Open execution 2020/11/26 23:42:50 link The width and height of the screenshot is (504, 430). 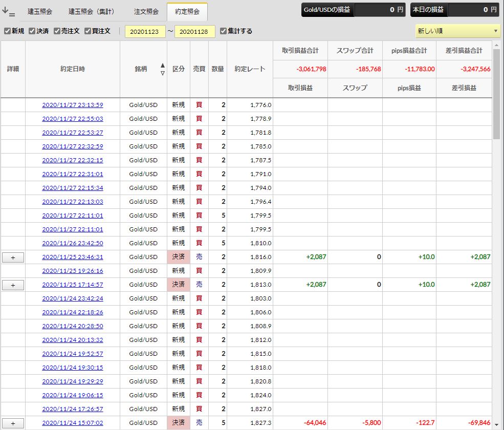(x=73, y=243)
